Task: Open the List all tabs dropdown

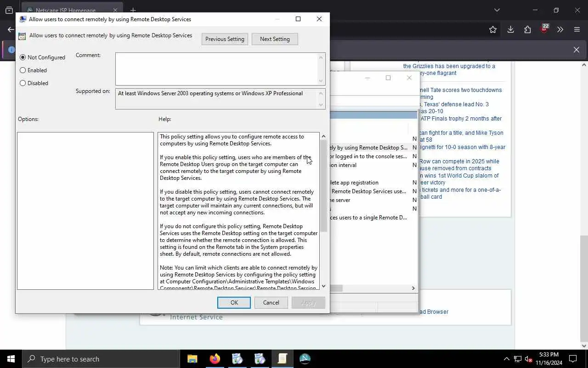Action: (497, 10)
